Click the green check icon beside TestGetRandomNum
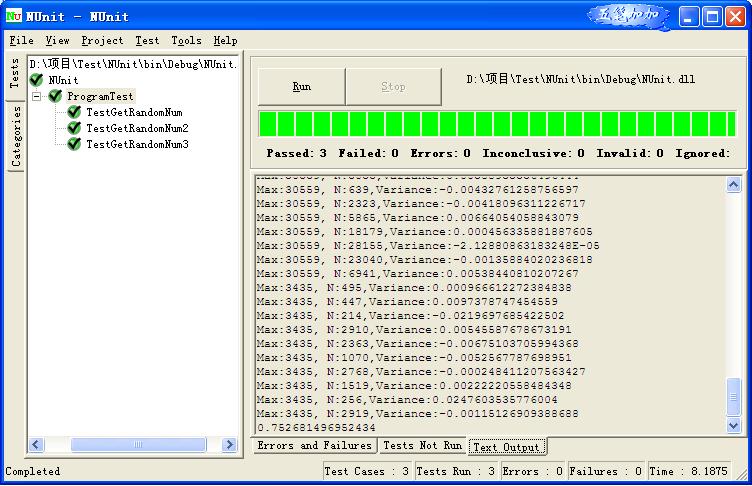Image resolution: width=752 pixels, height=486 pixels. pos(74,112)
